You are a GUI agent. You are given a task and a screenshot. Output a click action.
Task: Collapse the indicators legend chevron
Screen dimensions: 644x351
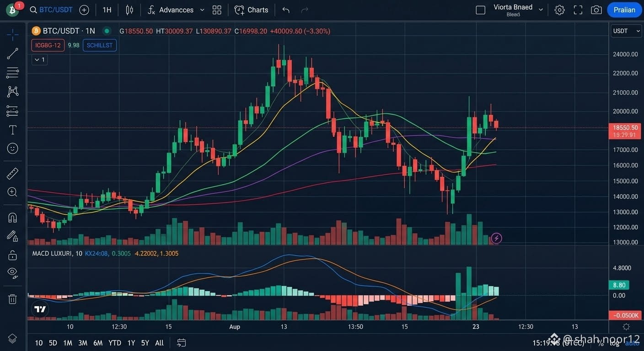(40, 59)
